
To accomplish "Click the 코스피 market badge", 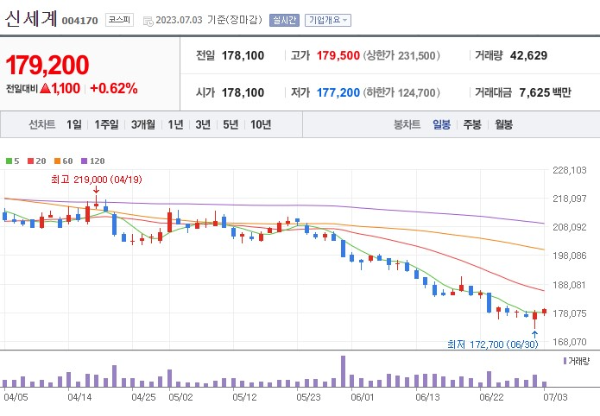I will point(119,20).
